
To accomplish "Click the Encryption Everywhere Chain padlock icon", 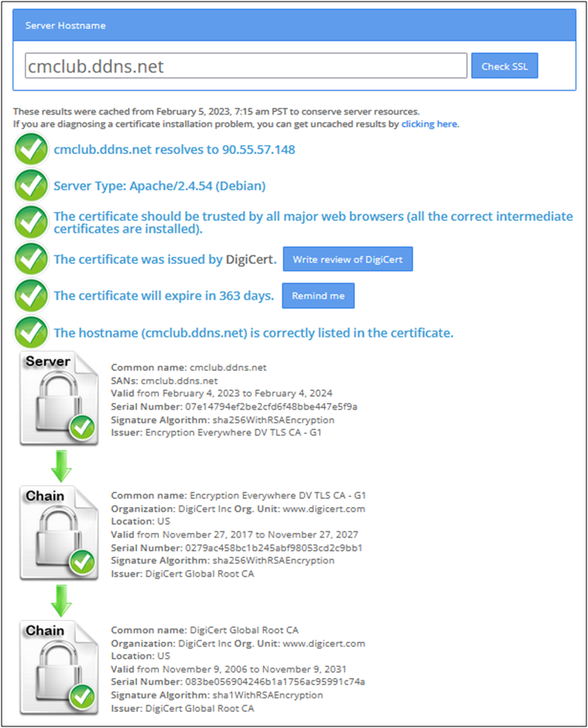I will (59, 533).
